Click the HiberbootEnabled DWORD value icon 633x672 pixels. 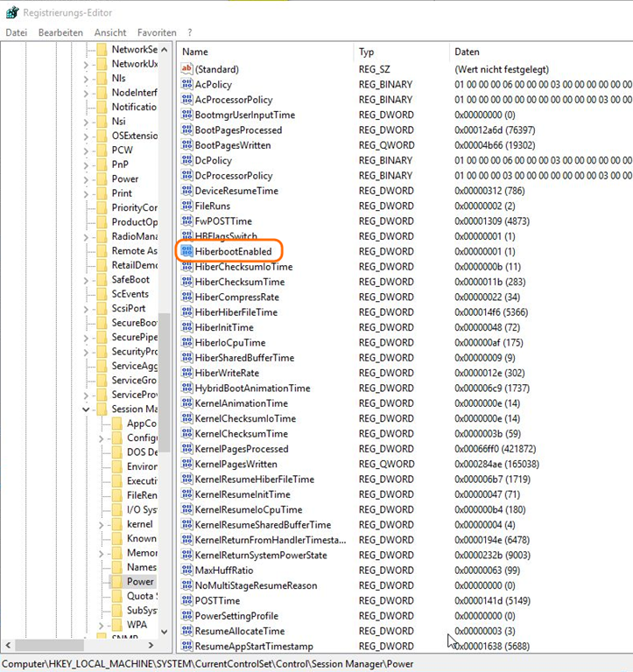click(x=186, y=252)
